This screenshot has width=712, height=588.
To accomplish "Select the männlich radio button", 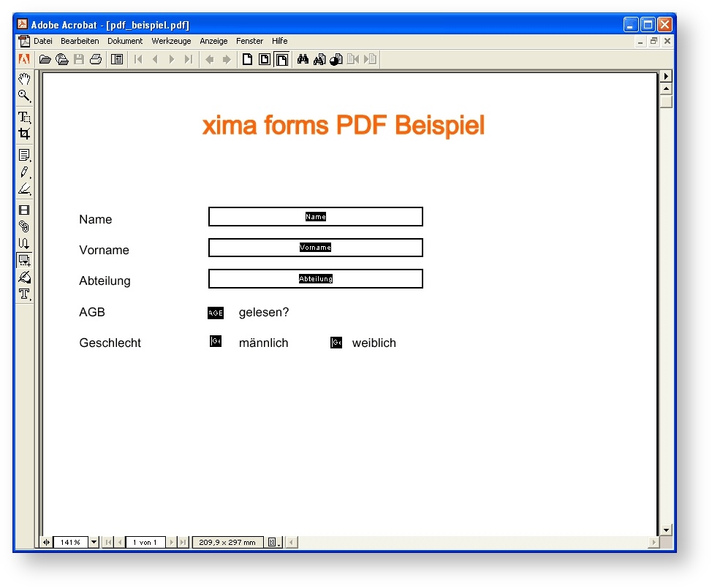I will coord(216,342).
